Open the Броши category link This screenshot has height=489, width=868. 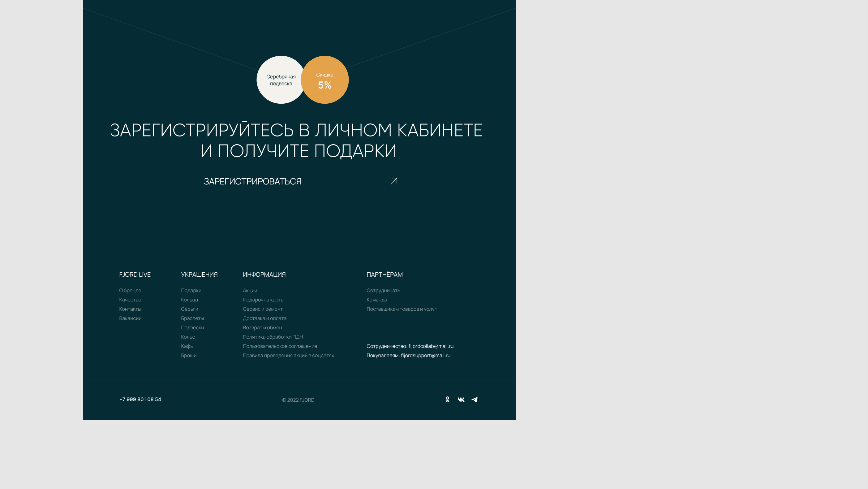pos(189,355)
